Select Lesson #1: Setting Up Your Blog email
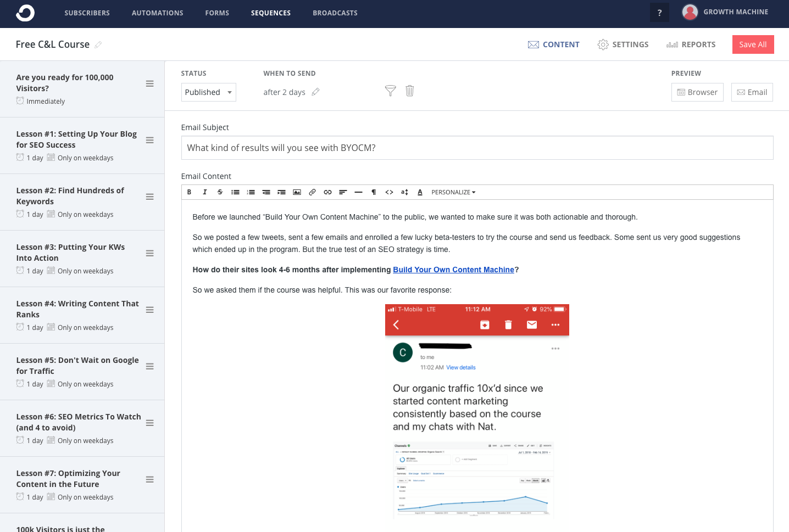This screenshot has width=789, height=532. pos(82,145)
